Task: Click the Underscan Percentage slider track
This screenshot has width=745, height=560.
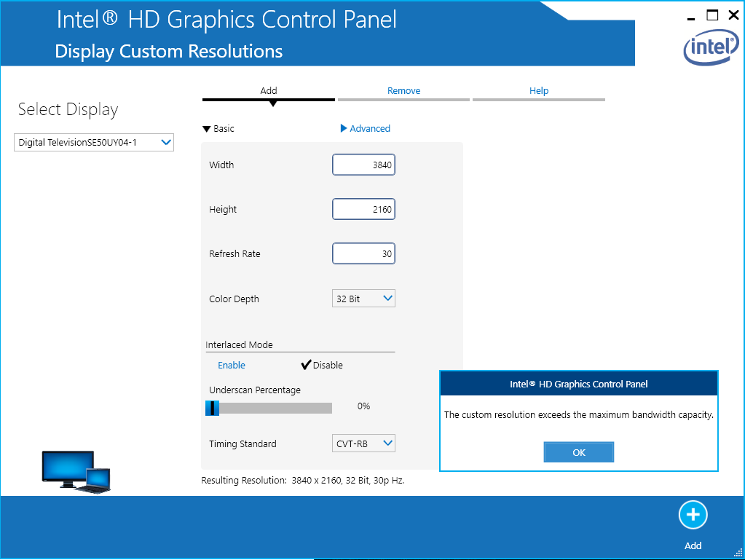Action: click(x=269, y=408)
